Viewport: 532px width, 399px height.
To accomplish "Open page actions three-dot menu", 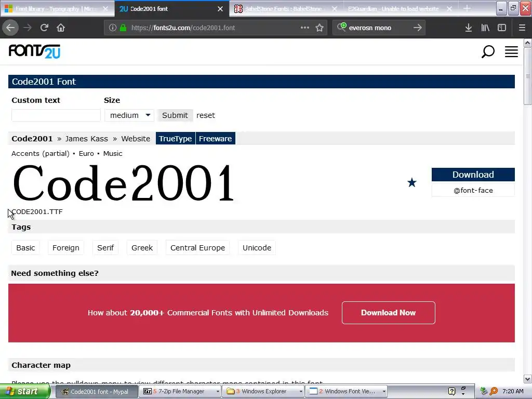I will coord(304,28).
